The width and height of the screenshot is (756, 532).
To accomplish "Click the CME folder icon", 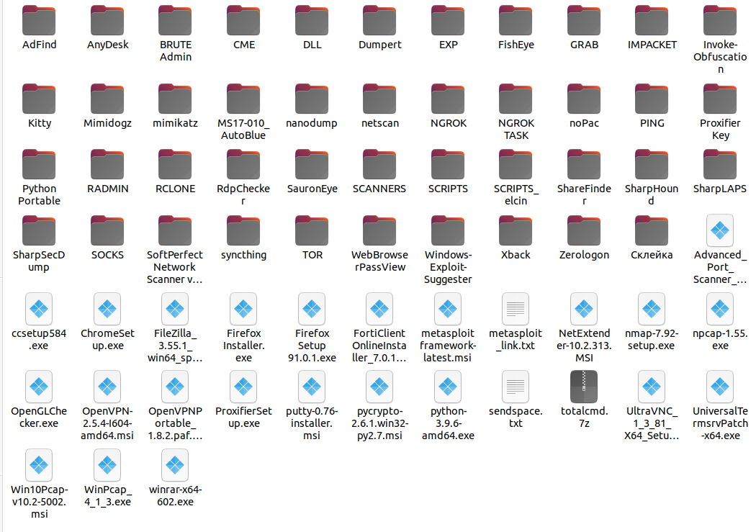I will tap(243, 21).
